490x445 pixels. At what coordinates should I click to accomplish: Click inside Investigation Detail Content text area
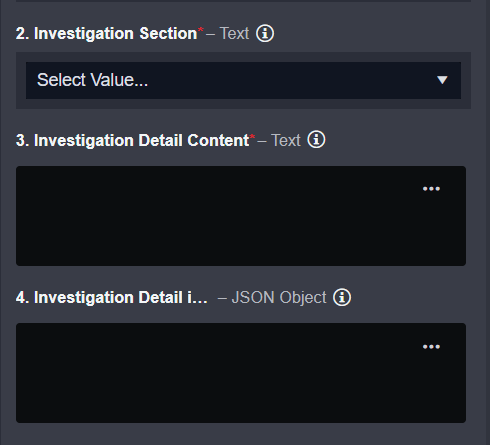(x=241, y=216)
